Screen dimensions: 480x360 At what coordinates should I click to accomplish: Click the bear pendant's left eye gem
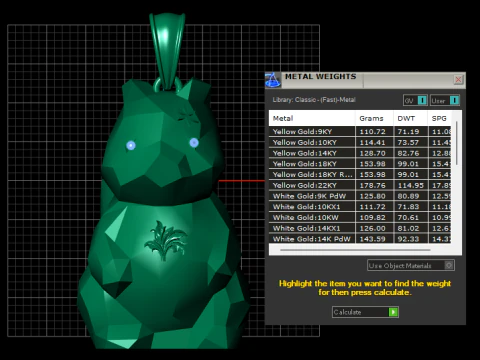(131, 145)
